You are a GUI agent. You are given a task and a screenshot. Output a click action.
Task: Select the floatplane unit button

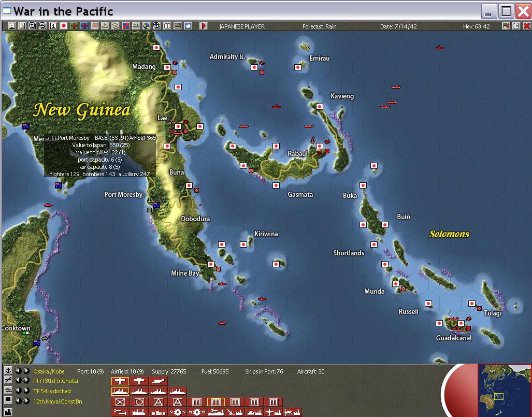(x=159, y=381)
